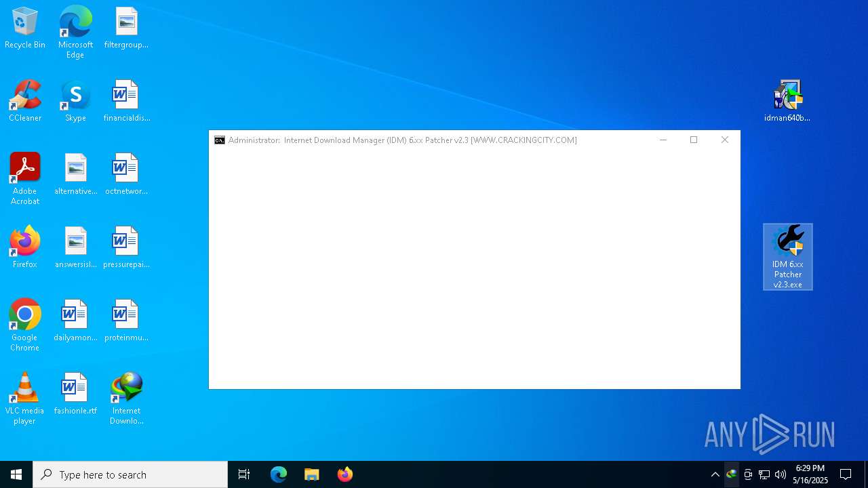Click the IDM Patcher window title text

tap(403, 140)
